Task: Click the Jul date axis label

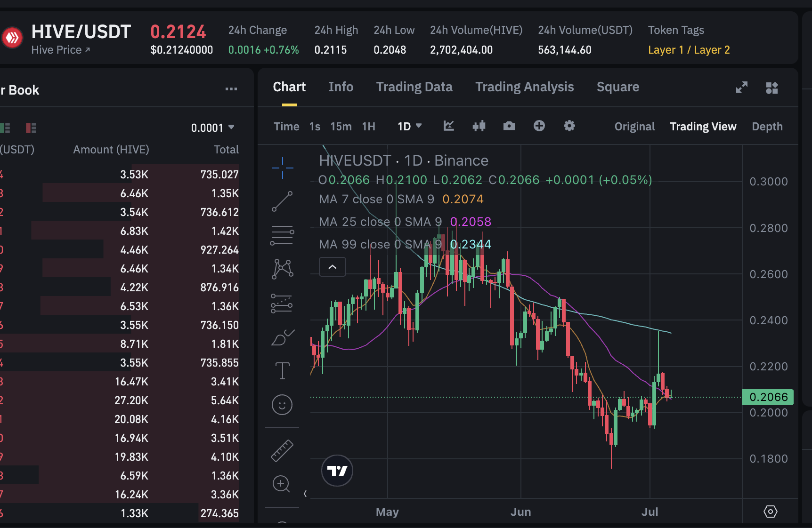Action: [x=650, y=512]
